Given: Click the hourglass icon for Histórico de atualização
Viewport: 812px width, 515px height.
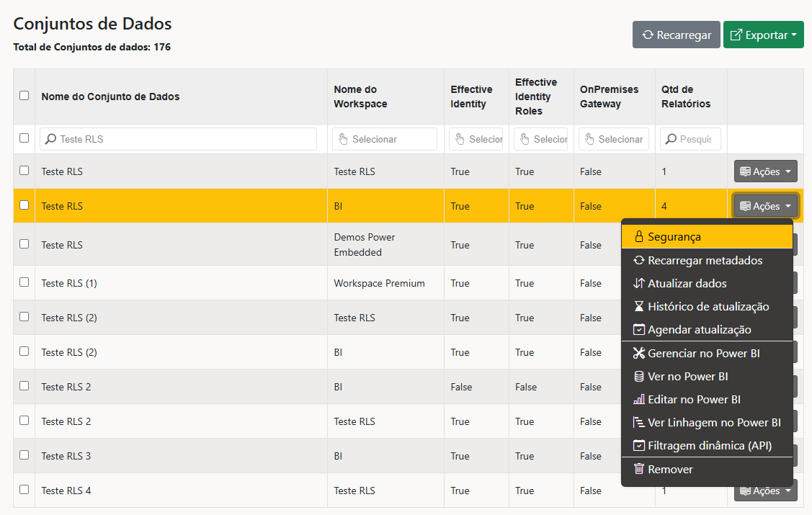Looking at the screenshot, I should (639, 306).
